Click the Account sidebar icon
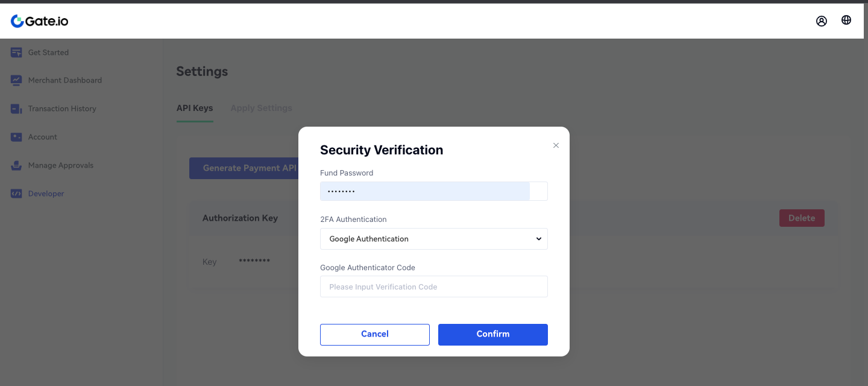Image resolution: width=868 pixels, height=386 pixels. point(16,137)
